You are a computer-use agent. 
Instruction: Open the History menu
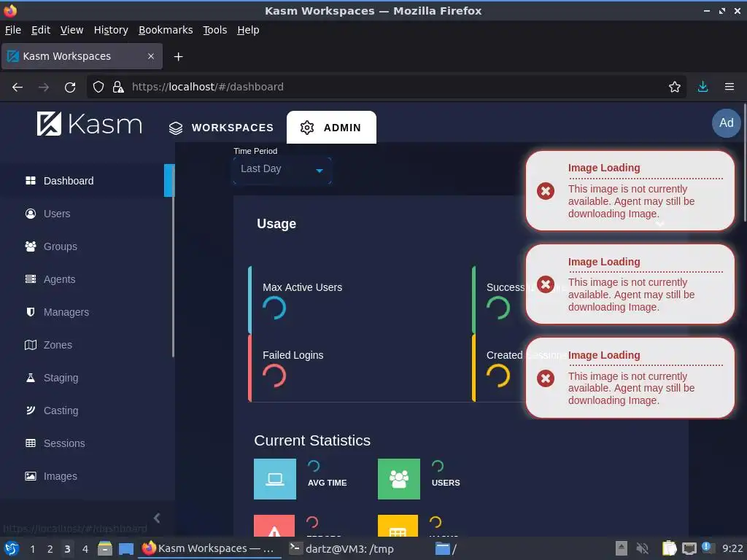tap(111, 30)
